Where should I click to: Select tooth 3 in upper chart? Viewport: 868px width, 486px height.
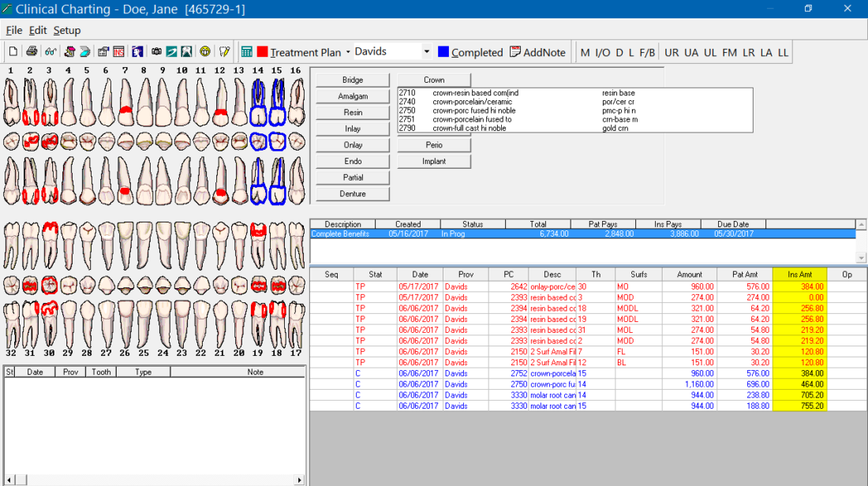click(x=49, y=103)
